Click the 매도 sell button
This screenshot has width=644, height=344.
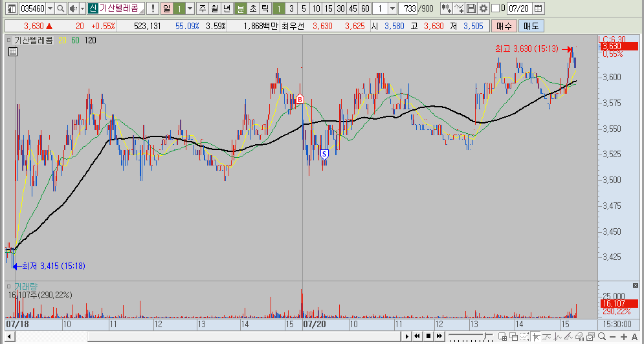tap(531, 26)
